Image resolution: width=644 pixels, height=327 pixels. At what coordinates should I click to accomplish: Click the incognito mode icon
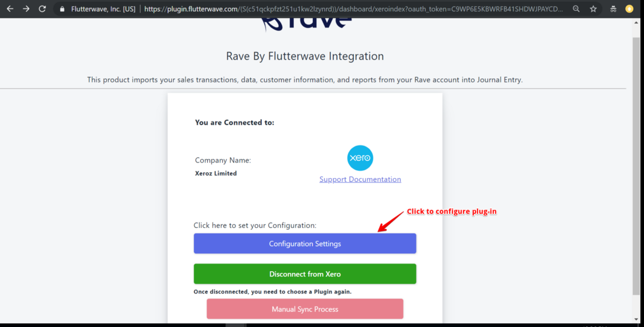tap(613, 9)
